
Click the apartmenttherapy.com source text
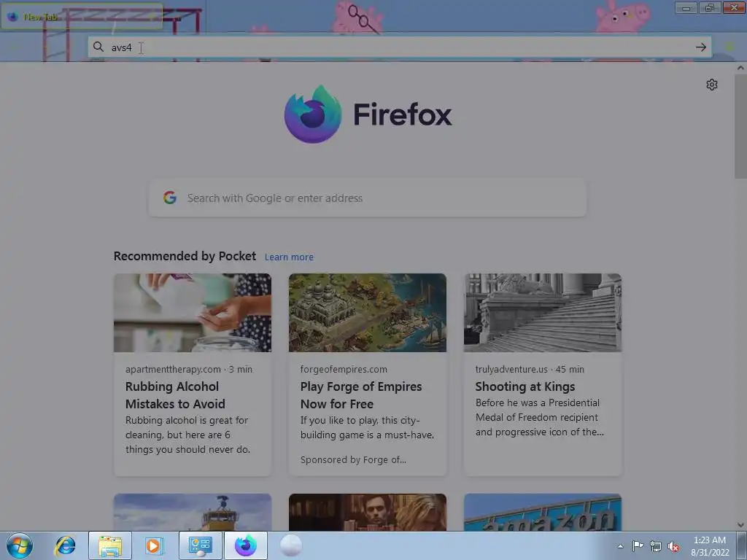[173, 369]
